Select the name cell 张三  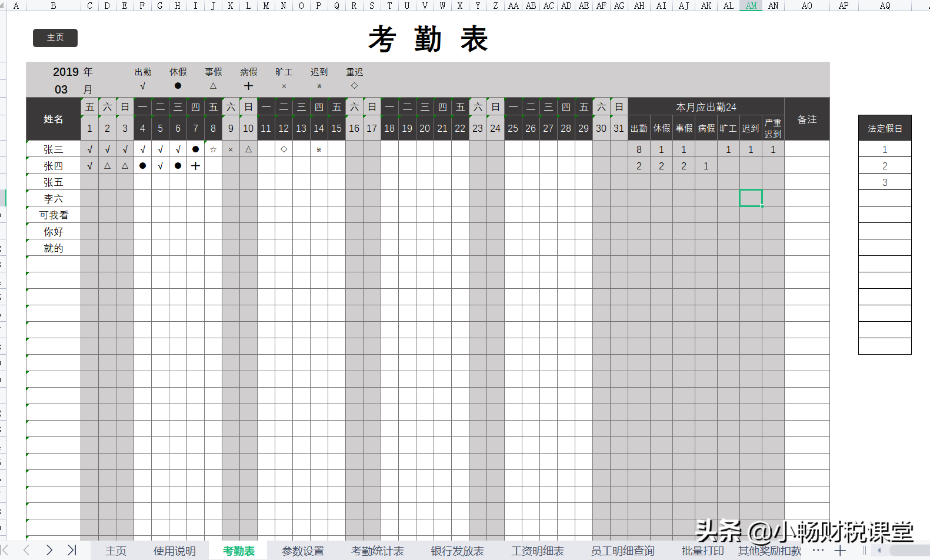pyautogui.click(x=53, y=149)
